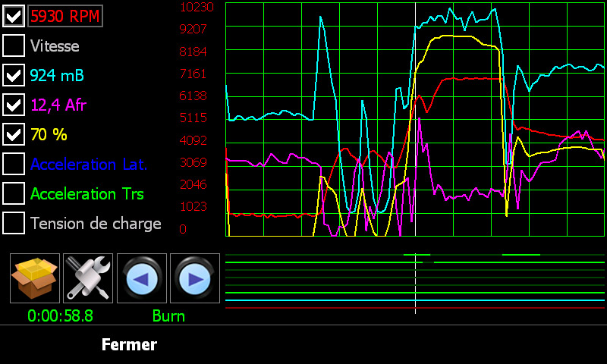Click the 10230 axis value
The image size is (607, 364).
click(197, 7)
